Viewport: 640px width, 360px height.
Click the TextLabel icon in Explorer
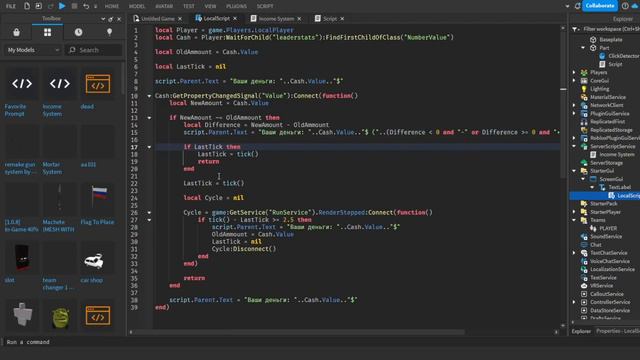click(x=602, y=187)
